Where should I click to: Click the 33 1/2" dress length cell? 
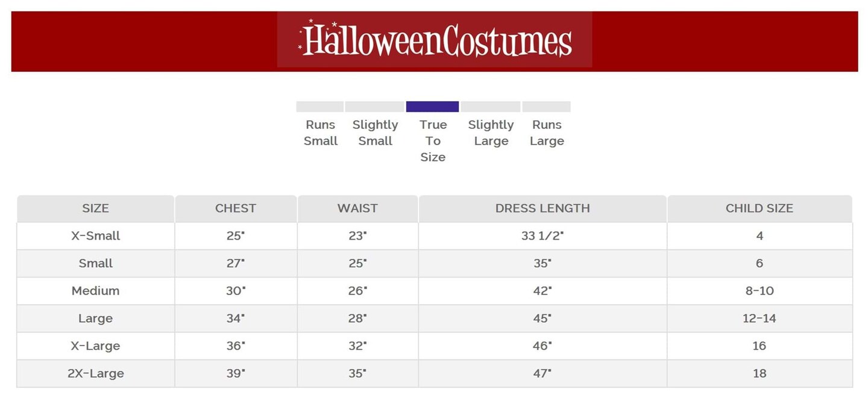click(542, 236)
